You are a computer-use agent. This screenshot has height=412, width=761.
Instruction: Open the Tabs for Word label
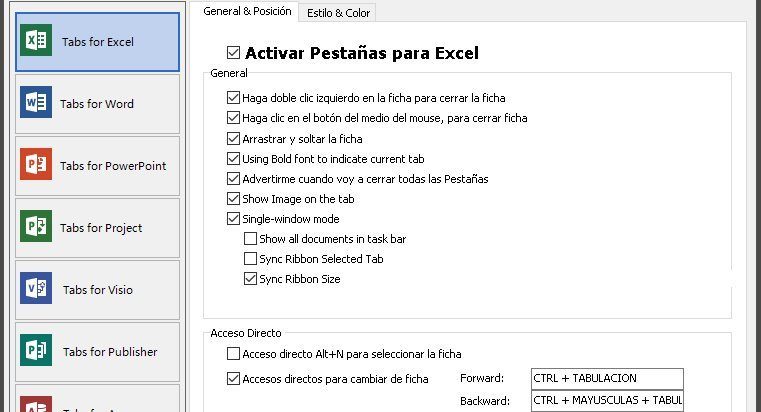tap(97, 104)
